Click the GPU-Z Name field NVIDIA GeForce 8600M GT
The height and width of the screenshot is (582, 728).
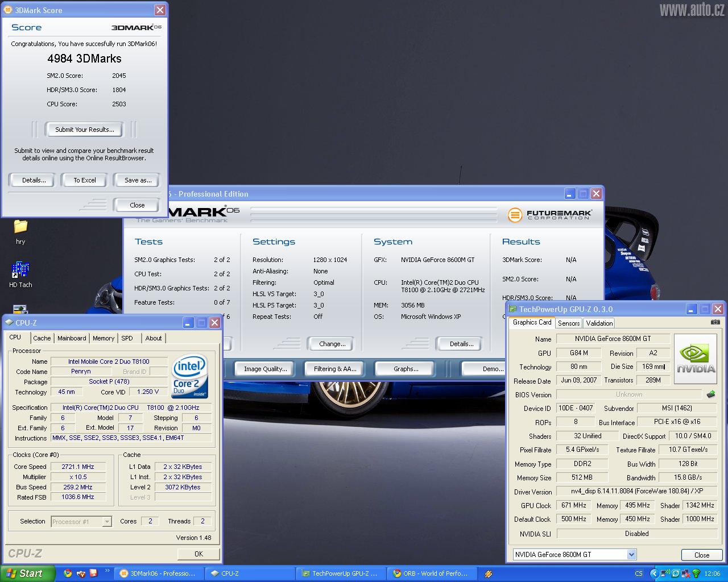[x=613, y=339]
